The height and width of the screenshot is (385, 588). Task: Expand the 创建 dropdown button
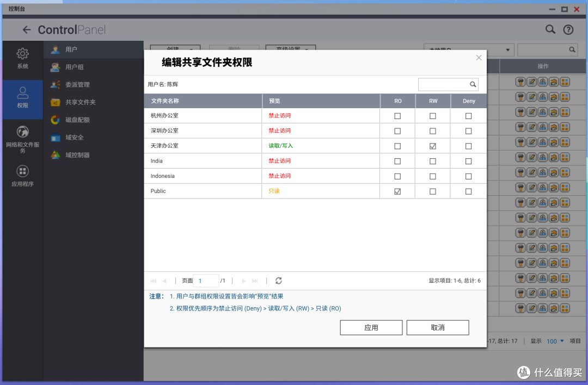[x=175, y=47]
